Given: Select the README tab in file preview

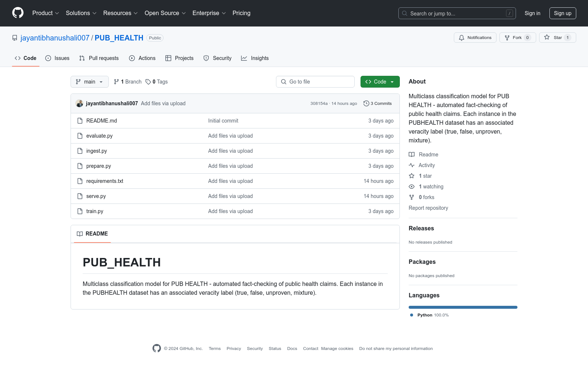Looking at the screenshot, I should pos(92,234).
